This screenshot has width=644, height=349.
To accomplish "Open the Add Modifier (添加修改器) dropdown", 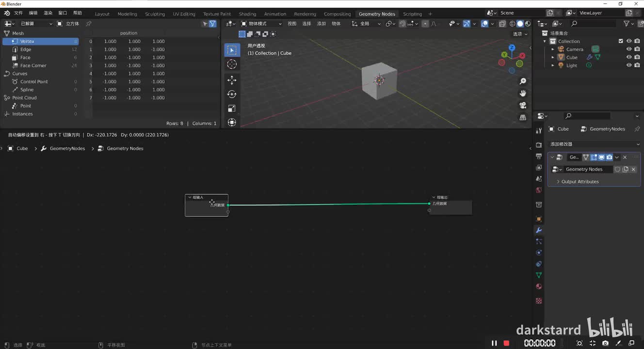I will [x=594, y=144].
